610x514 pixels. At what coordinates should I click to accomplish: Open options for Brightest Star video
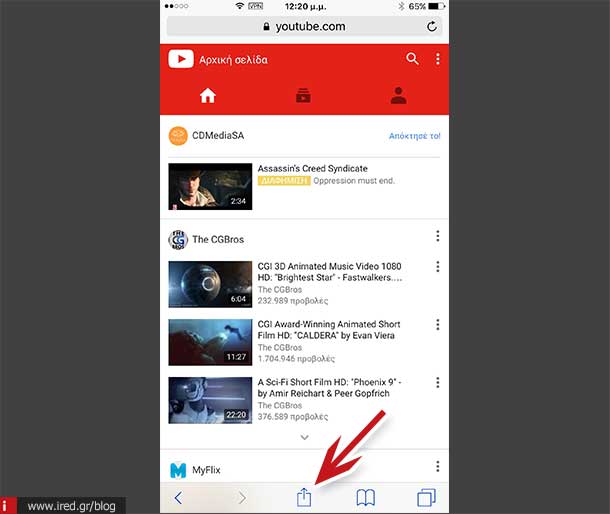(x=438, y=267)
